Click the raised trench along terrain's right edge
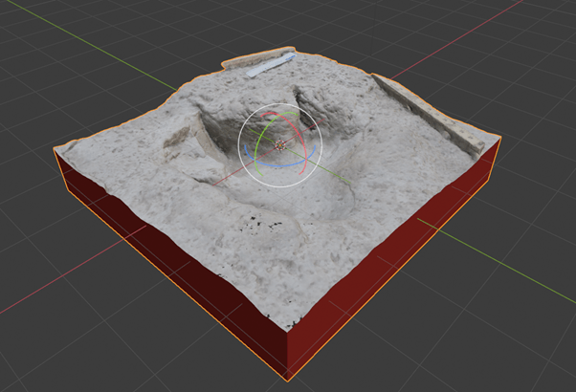 [x=431, y=115]
